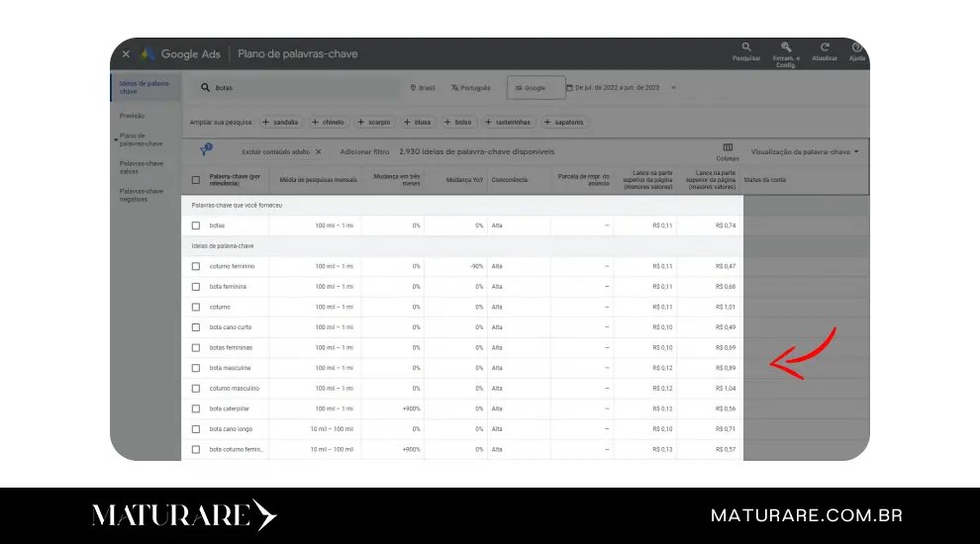
Task: Select the Google search network box
Action: point(536,88)
